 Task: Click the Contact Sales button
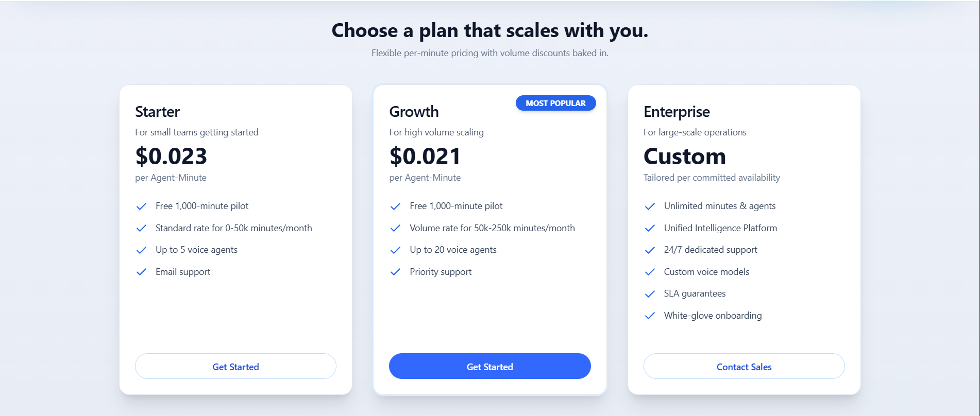point(744,367)
